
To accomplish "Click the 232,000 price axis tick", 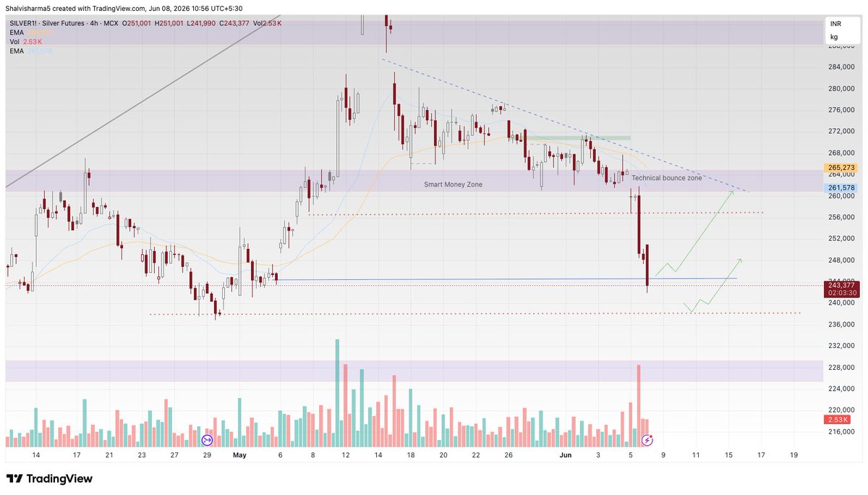I will (841, 346).
